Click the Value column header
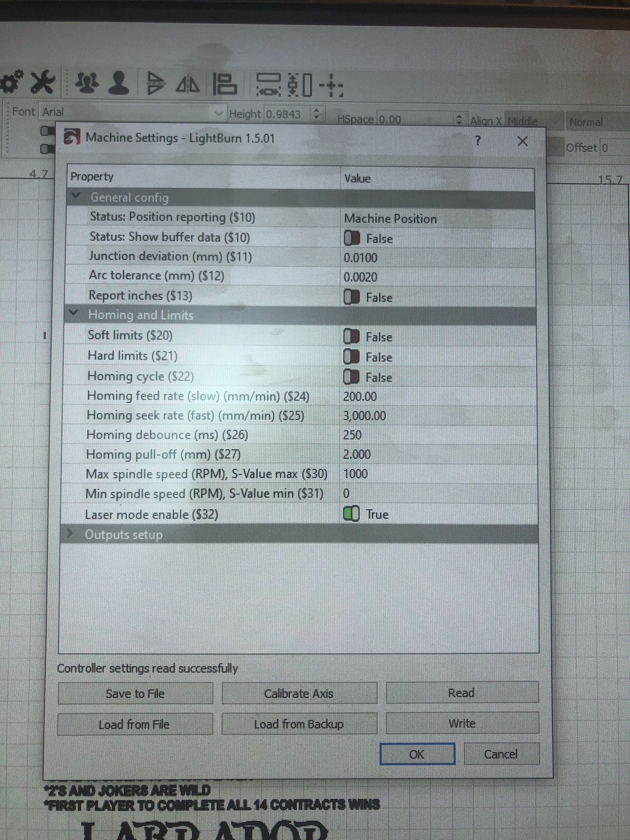Image resolution: width=630 pixels, height=840 pixels. [x=437, y=178]
